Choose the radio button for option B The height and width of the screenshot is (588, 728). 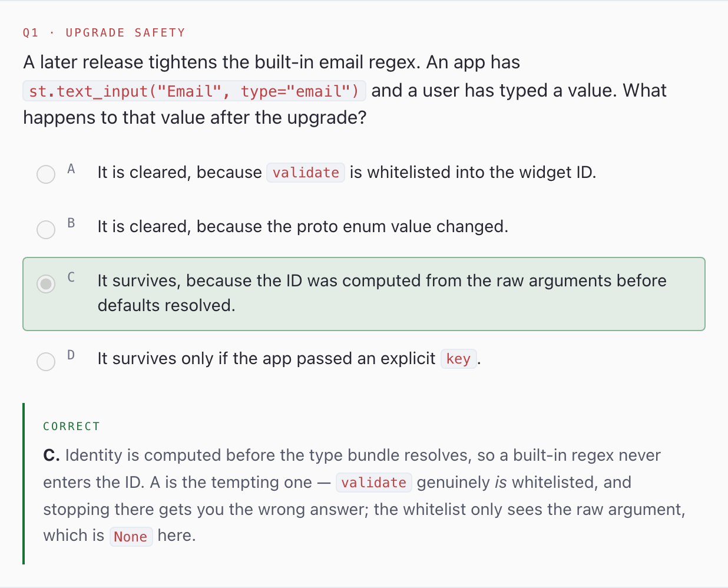46,229
